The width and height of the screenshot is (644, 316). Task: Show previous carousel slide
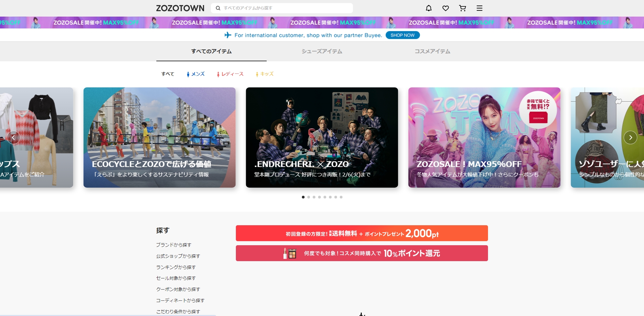pyautogui.click(x=14, y=138)
